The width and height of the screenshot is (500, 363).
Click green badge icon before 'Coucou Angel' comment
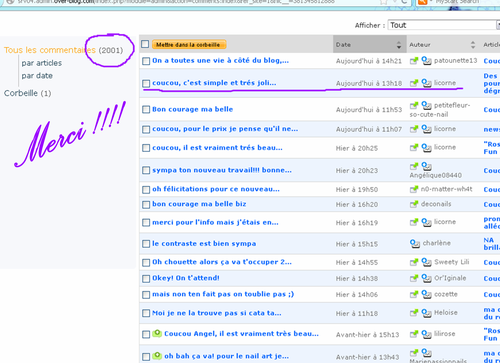pos(157,333)
